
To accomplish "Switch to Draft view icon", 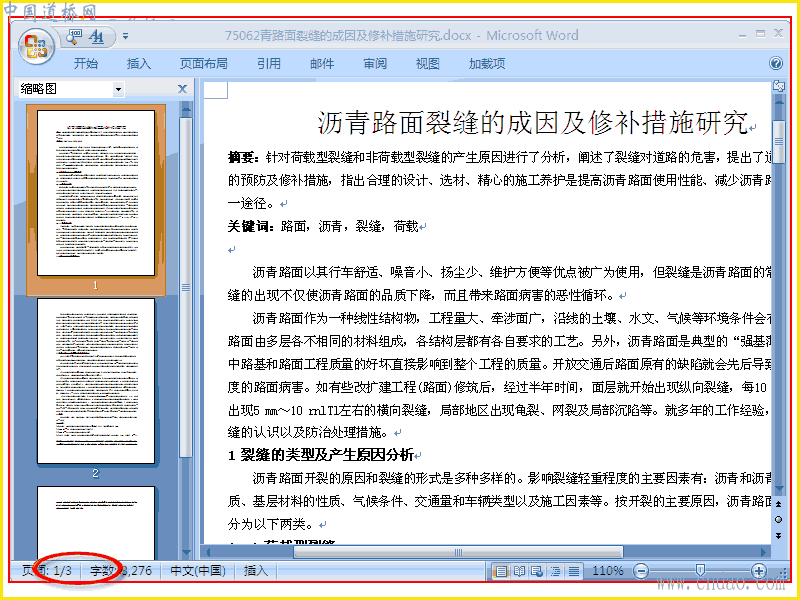I will pos(573,571).
